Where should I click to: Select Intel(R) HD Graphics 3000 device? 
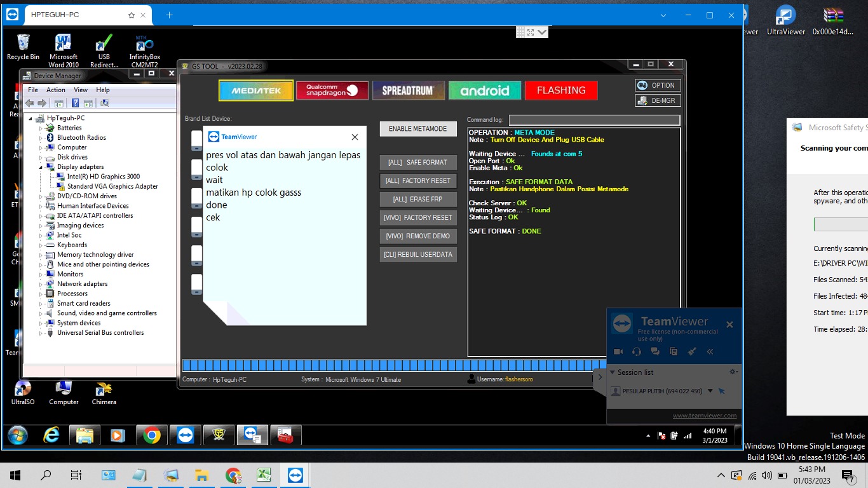point(104,177)
